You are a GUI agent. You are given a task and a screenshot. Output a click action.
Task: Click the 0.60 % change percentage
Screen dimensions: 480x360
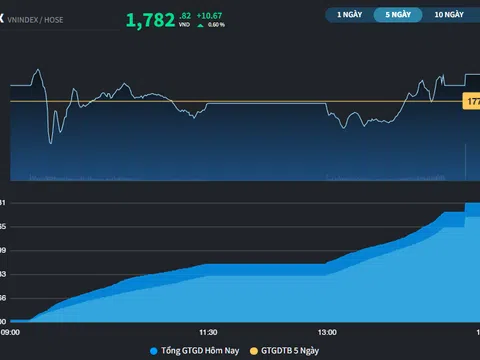pos(216,25)
